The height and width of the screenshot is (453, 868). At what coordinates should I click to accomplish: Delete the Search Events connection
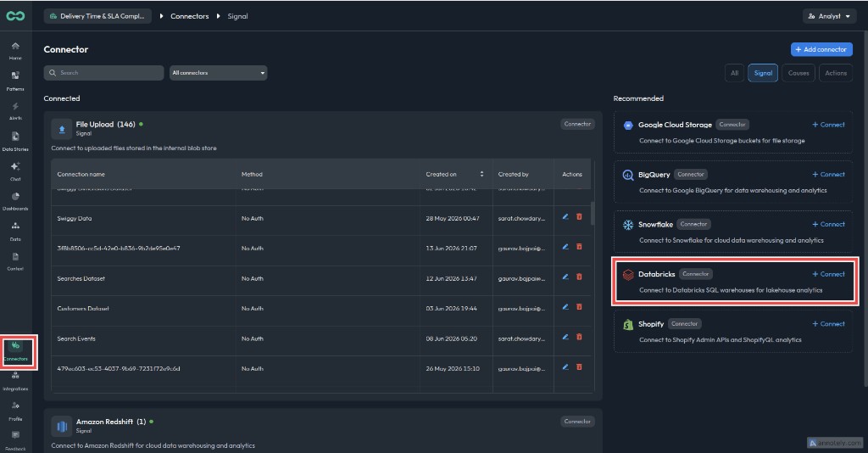(x=579, y=337)
